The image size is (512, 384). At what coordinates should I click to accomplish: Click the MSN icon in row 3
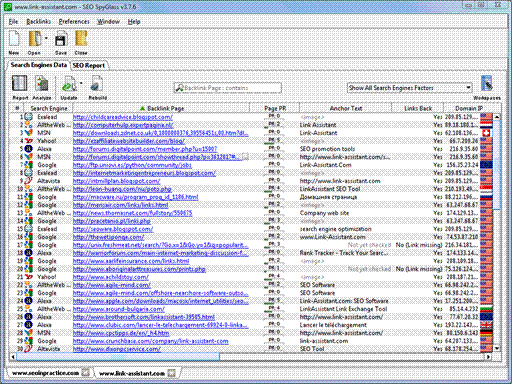[x=29, y=133]
